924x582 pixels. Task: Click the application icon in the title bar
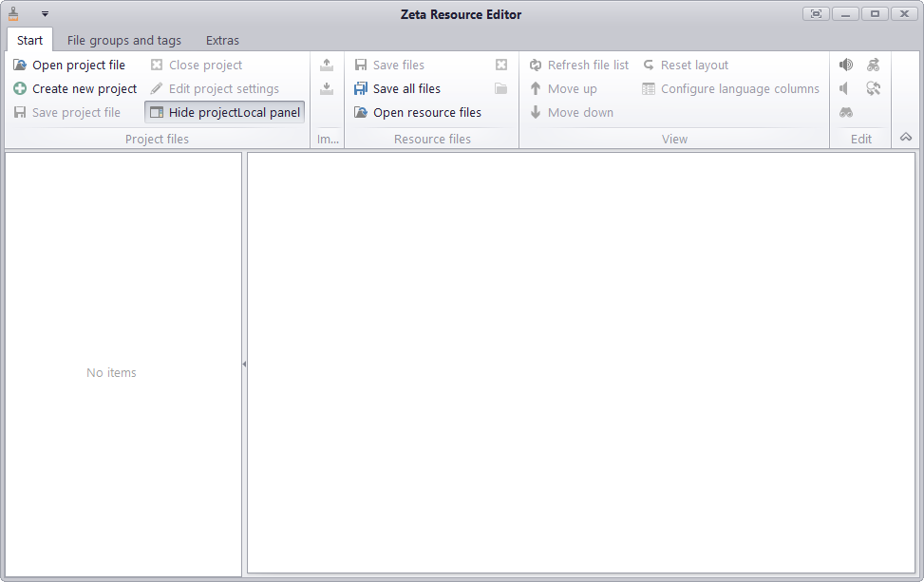click(12, 13)
